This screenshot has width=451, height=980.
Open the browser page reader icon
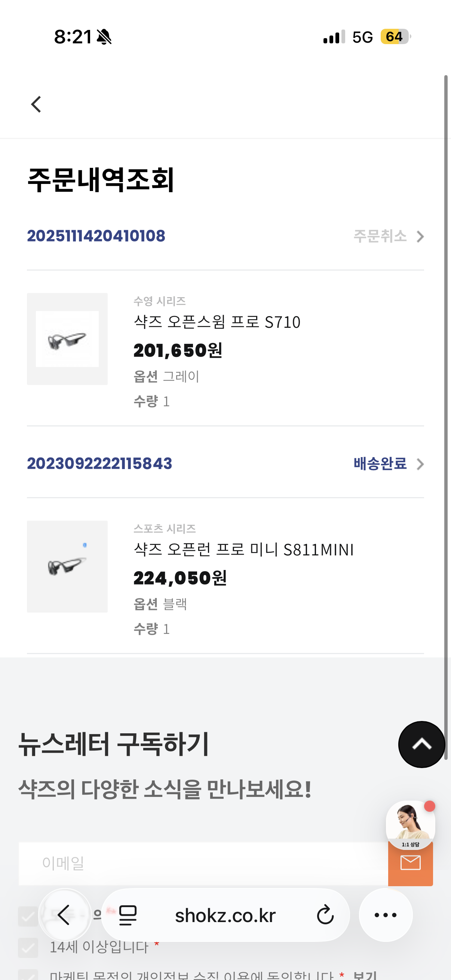[128, 915]
